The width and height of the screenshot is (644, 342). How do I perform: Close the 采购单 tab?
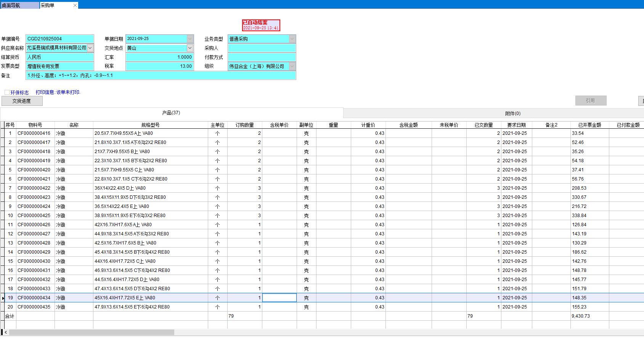tap(75, 5)
